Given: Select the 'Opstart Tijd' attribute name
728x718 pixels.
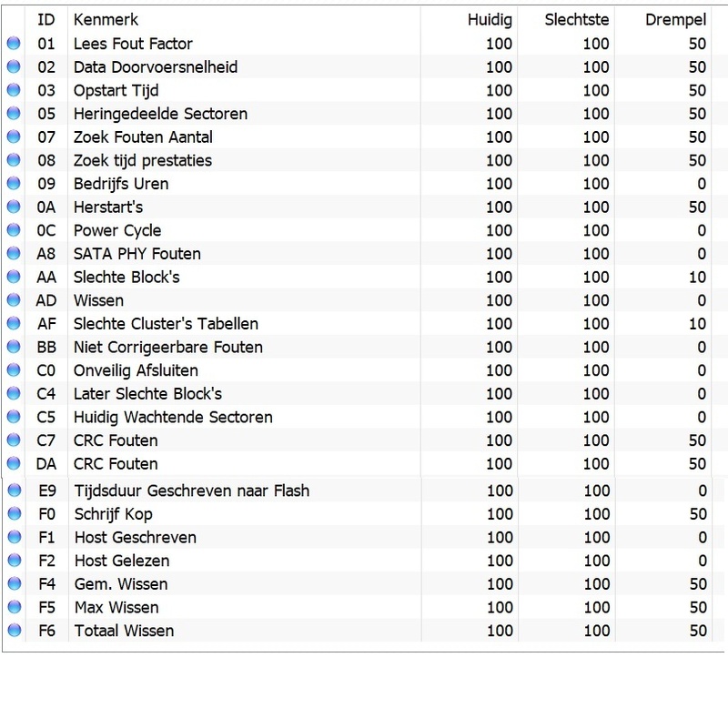Looking at the screenshot, I should click(116, 91).
